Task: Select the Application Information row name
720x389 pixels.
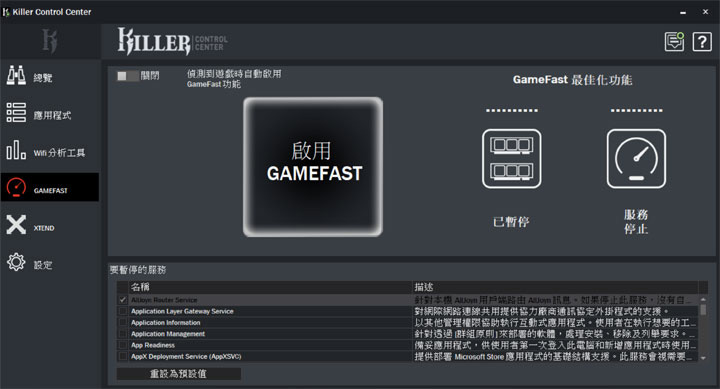Action: pyautogui.click(x=165, y=322)
